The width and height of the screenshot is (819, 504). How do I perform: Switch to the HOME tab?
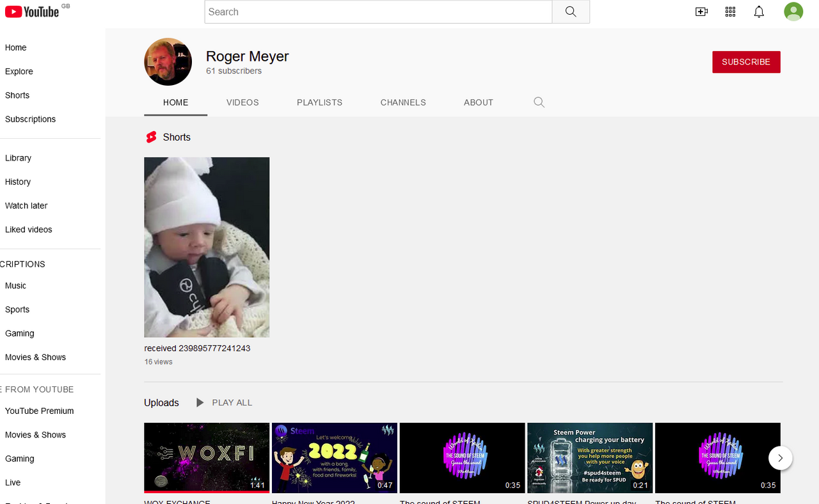pyautogui.click(x=175, y=102)
